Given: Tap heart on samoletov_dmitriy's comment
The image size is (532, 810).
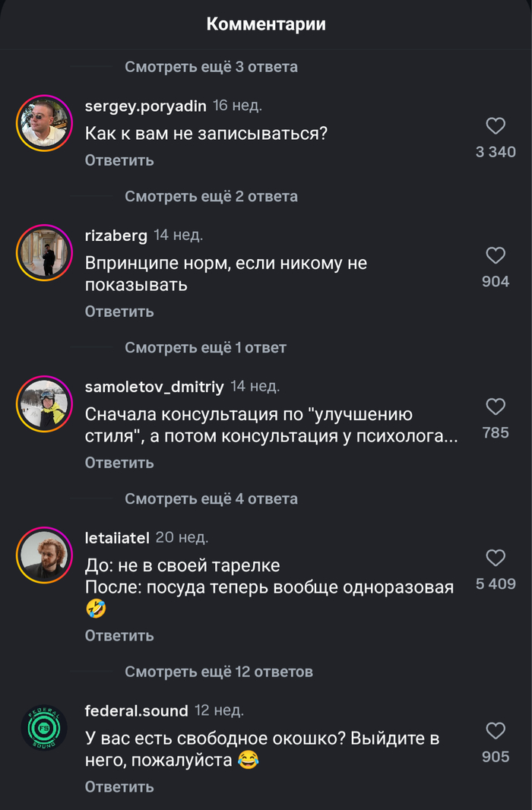Looking at the screenshot, I should tap(496, 407).
